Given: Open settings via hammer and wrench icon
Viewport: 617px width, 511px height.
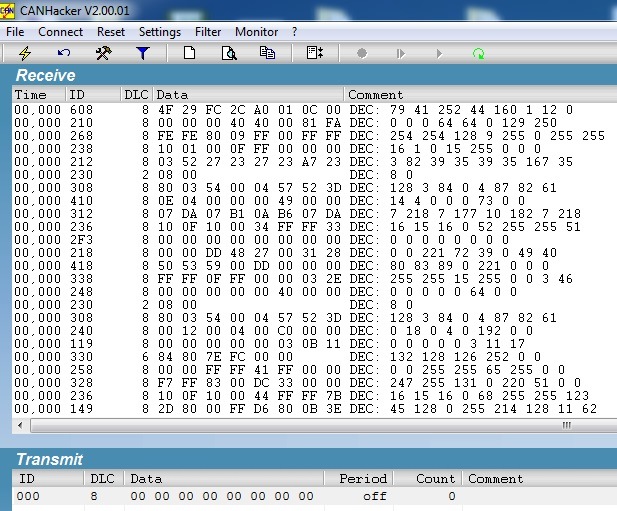Looking at the screenshot, I should click(103, 53).
